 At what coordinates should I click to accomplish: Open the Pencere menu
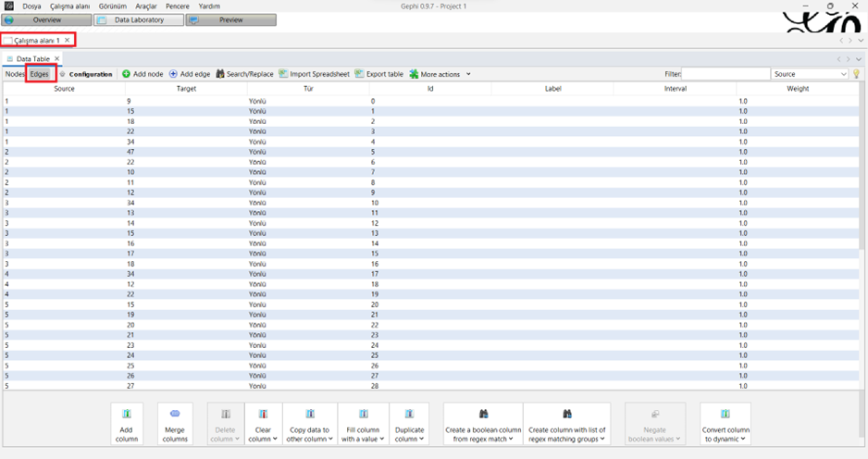[x=177, y=6]
